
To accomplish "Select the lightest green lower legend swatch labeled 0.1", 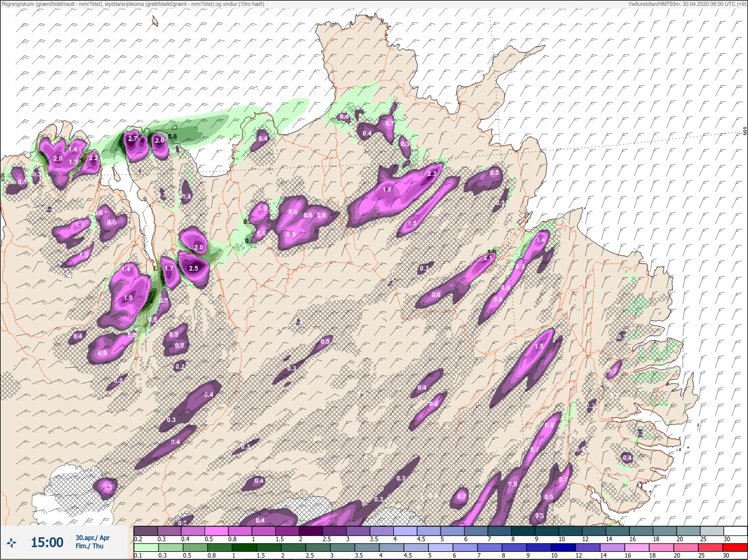I will coord(146,548).
